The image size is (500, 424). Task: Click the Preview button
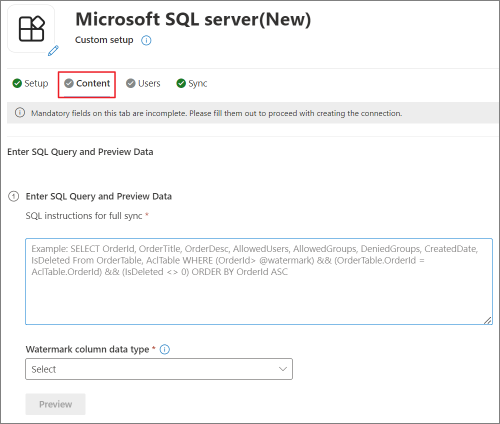(55, 404)
